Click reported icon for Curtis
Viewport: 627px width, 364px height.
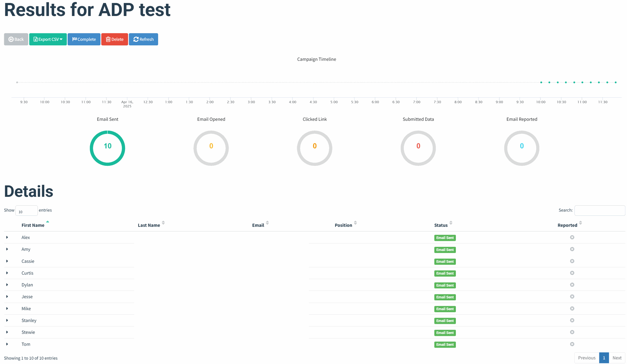[x=572, y=273]
